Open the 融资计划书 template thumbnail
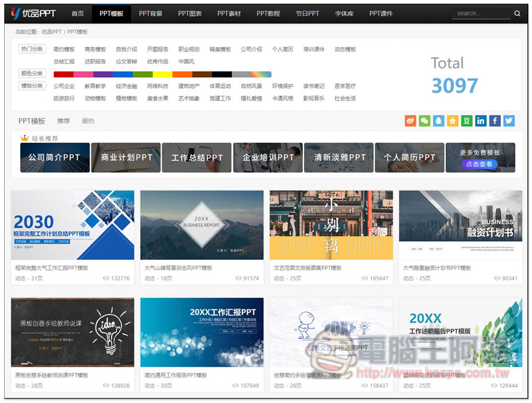The width and height of the screenshot is (532, 403). [460, 225]
